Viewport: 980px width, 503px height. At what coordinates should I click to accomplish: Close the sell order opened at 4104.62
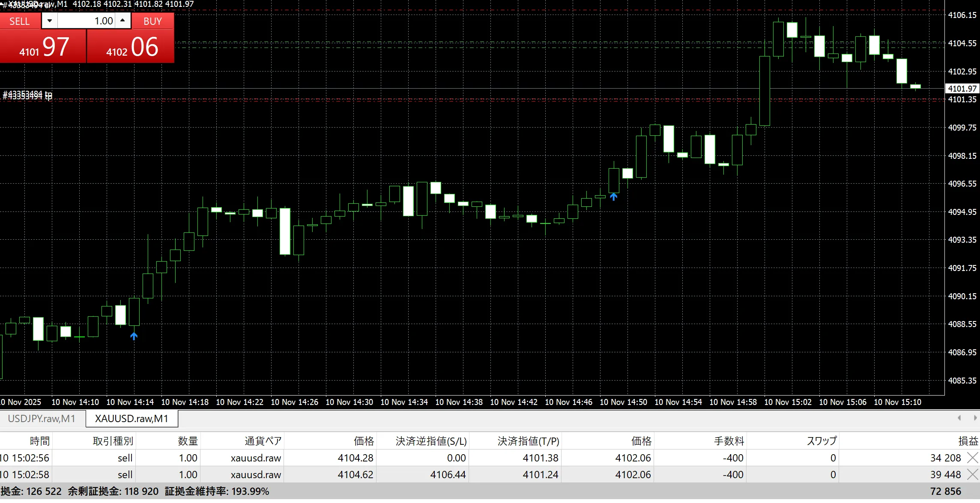pos(973,474)
